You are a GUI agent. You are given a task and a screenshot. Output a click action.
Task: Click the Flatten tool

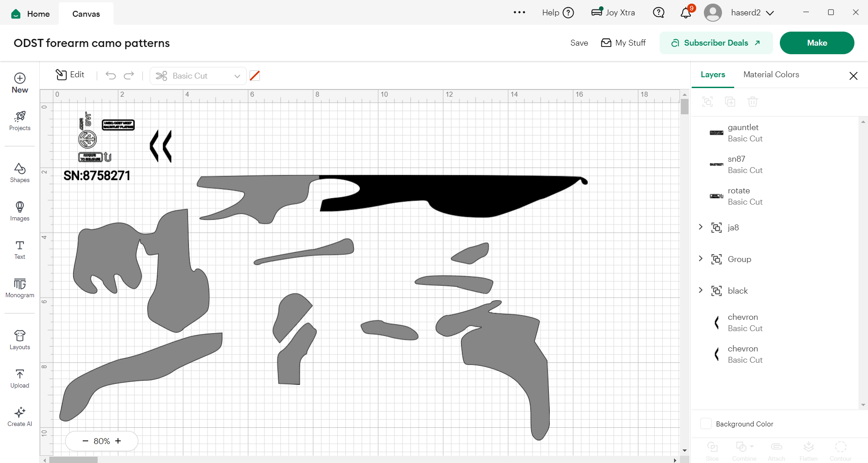808,450
